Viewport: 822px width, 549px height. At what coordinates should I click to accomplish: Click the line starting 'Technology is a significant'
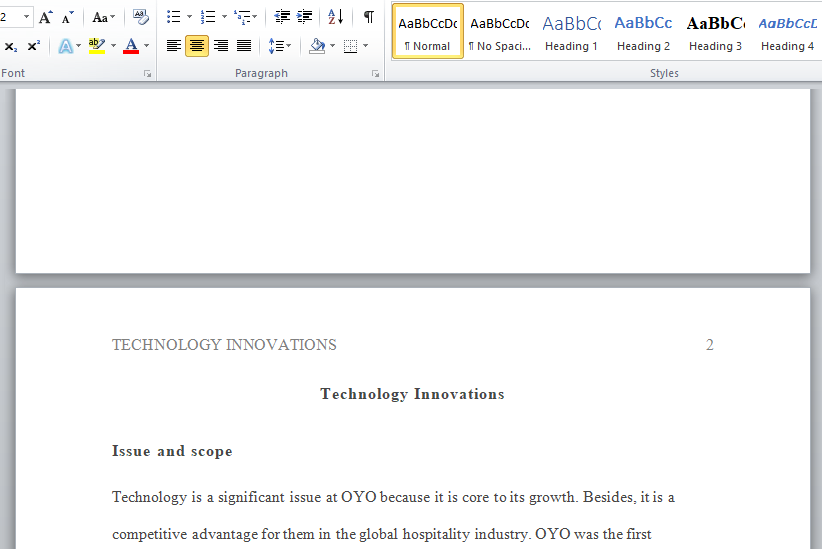click(x=393, y=497)
